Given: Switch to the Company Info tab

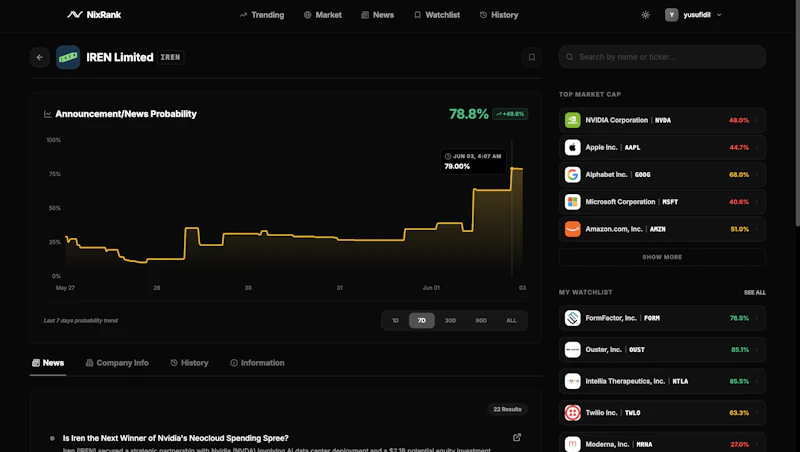Looking at the screenshot, I should (117, 363).
